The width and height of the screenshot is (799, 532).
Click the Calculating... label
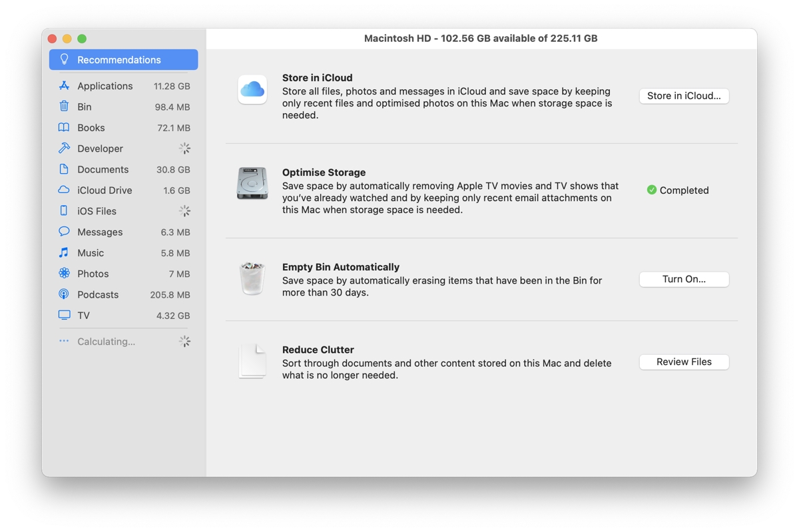pos(106,342)
